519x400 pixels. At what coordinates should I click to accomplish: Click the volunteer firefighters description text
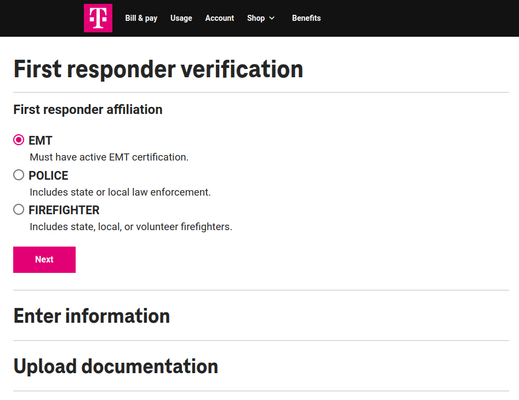click(x=131, y=227)
